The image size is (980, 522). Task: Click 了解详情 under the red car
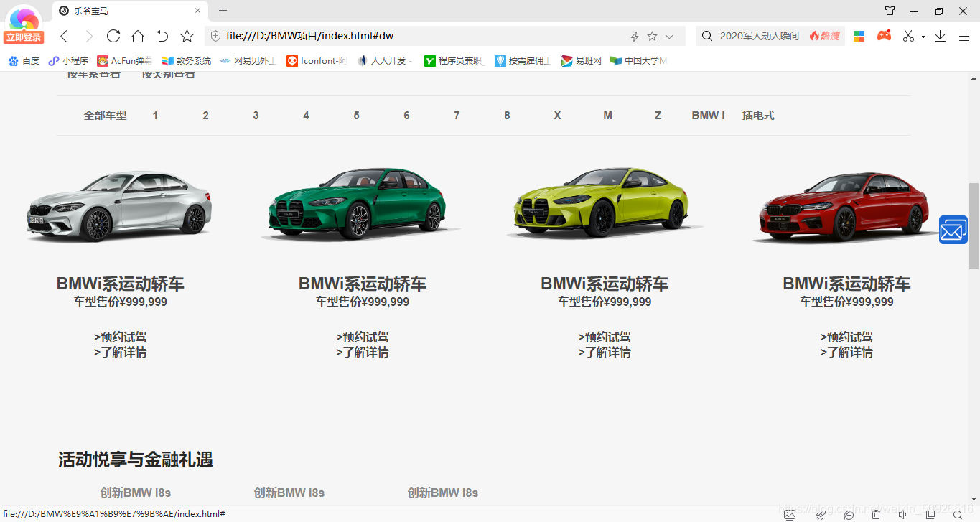click(847, 352)
